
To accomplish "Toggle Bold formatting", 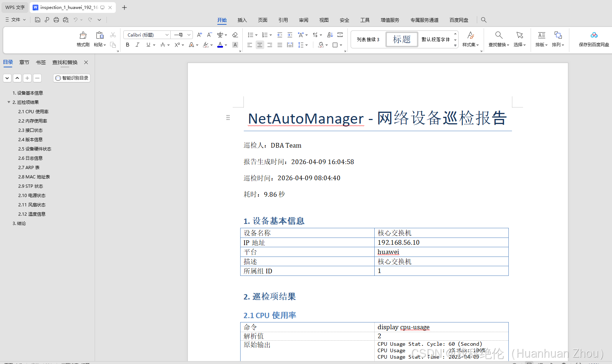I will (x=128, y=45).
